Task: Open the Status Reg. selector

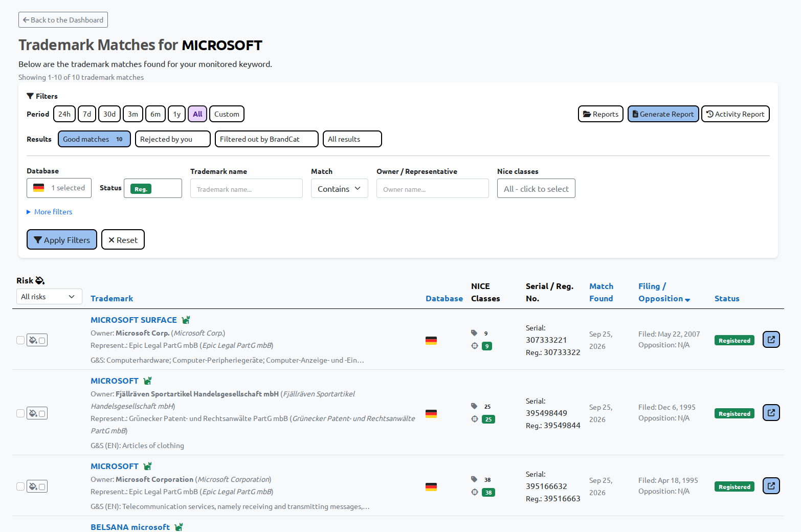Action: (153, 188)
